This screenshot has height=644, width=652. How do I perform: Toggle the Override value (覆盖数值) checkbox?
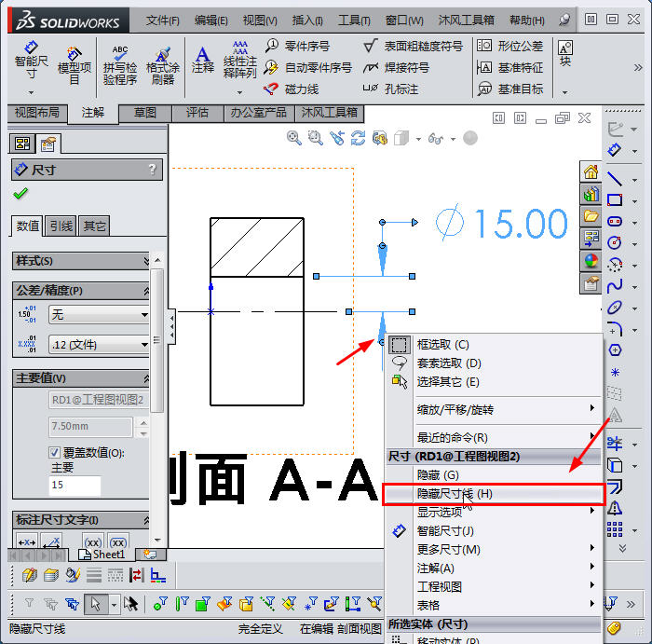[55, 453]
